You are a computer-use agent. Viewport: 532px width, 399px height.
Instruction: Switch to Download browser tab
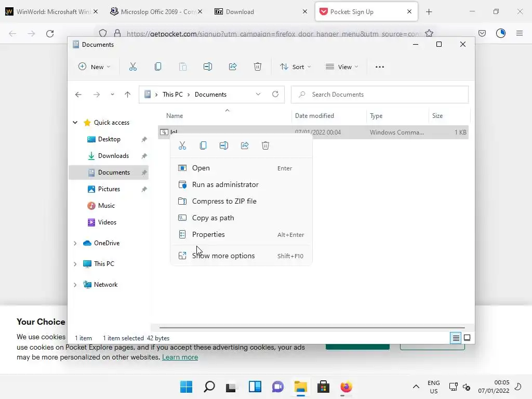tap(261, 11)
